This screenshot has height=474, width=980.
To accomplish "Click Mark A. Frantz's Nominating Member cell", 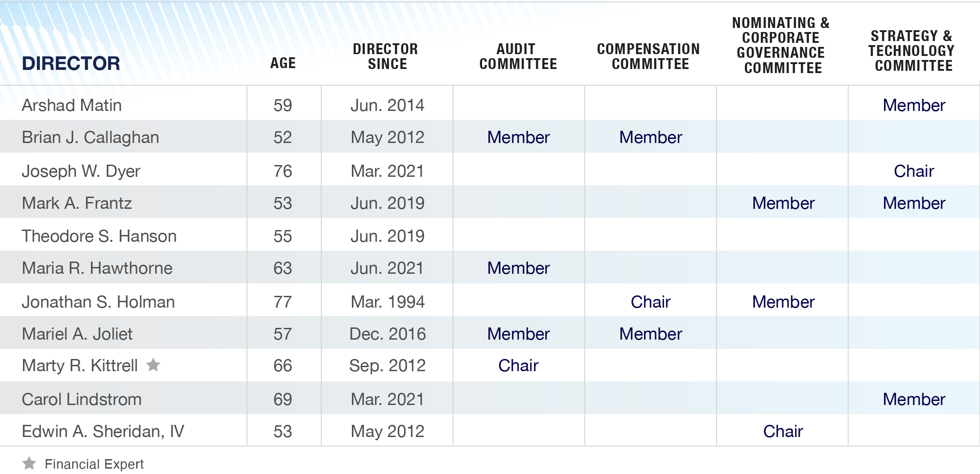I will pos(783,203).
